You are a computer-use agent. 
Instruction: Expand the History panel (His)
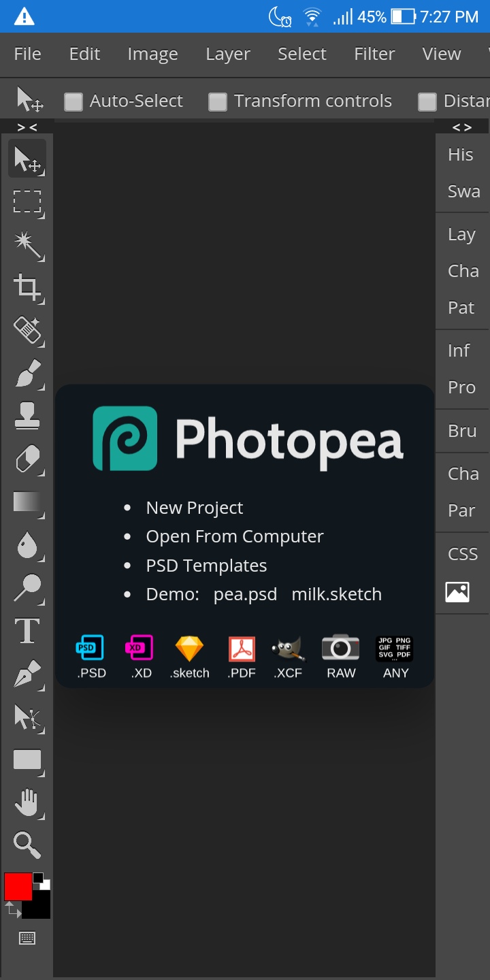pyautogui.click(x=462, y=154)
